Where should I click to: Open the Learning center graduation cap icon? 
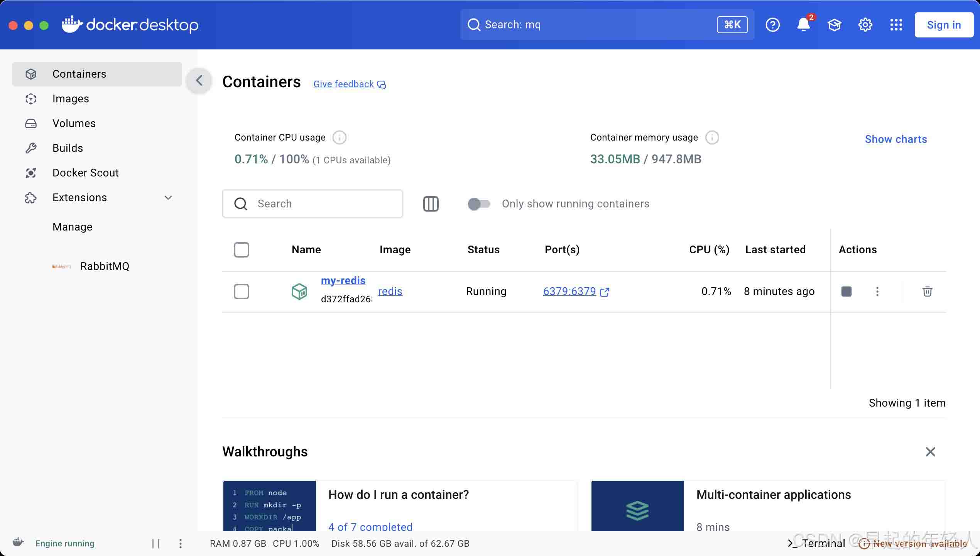coord(834,25)
